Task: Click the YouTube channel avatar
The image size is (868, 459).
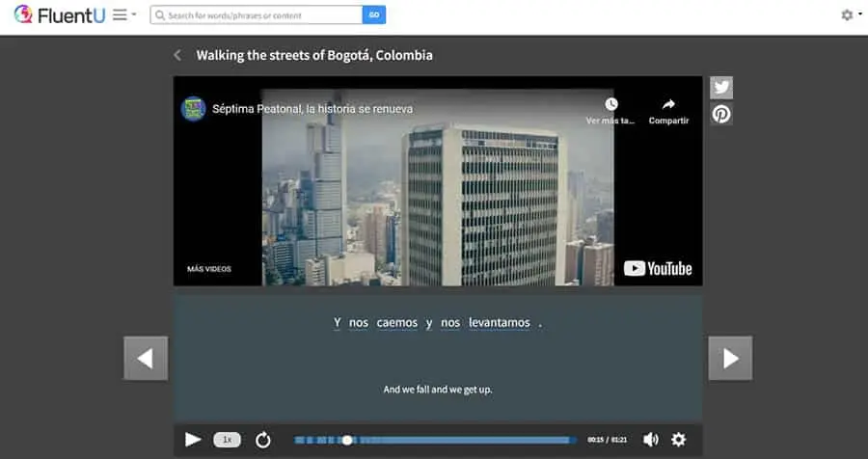Action: [193, 109]
